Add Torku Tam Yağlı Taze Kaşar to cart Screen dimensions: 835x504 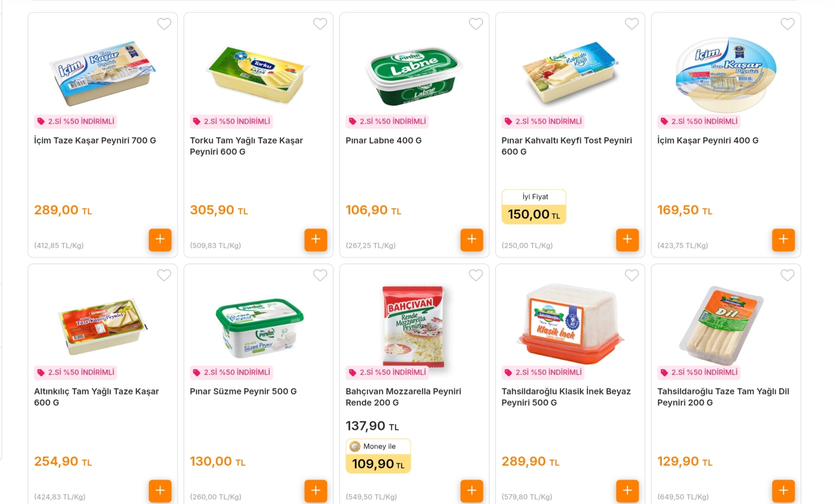(x=316, y=240)
